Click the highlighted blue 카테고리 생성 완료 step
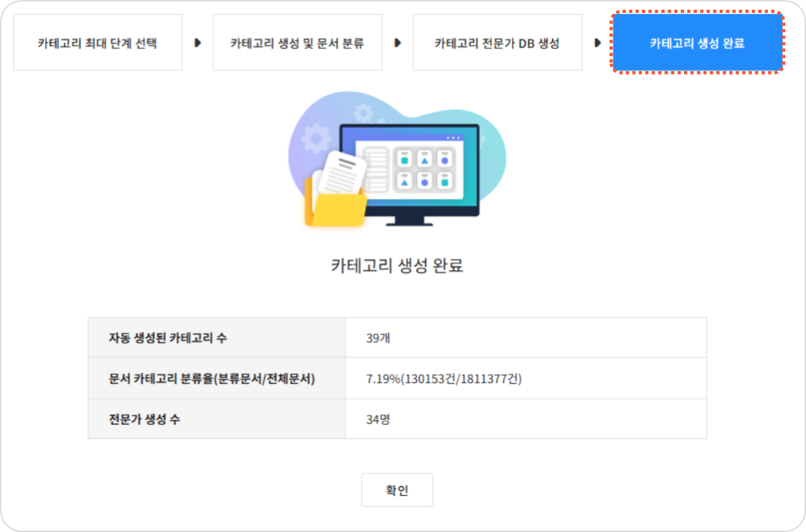The width and height of the screenshot is (806, 532). 697,43
